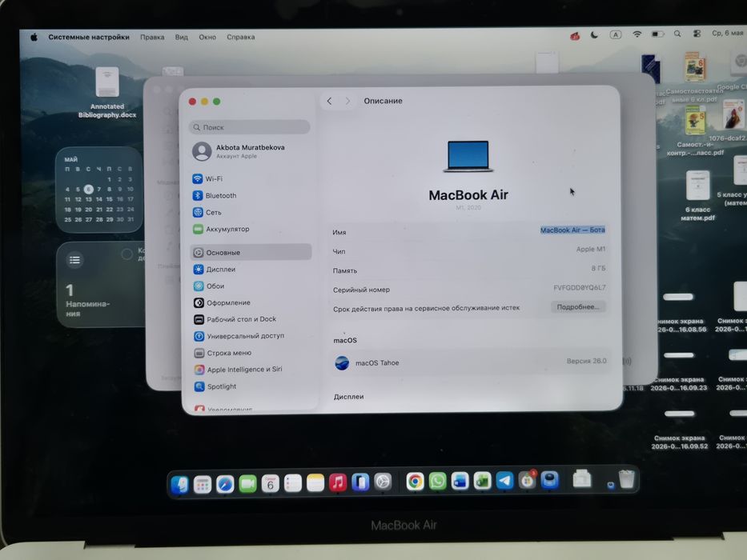Open the Apple menu

(34, 37)
